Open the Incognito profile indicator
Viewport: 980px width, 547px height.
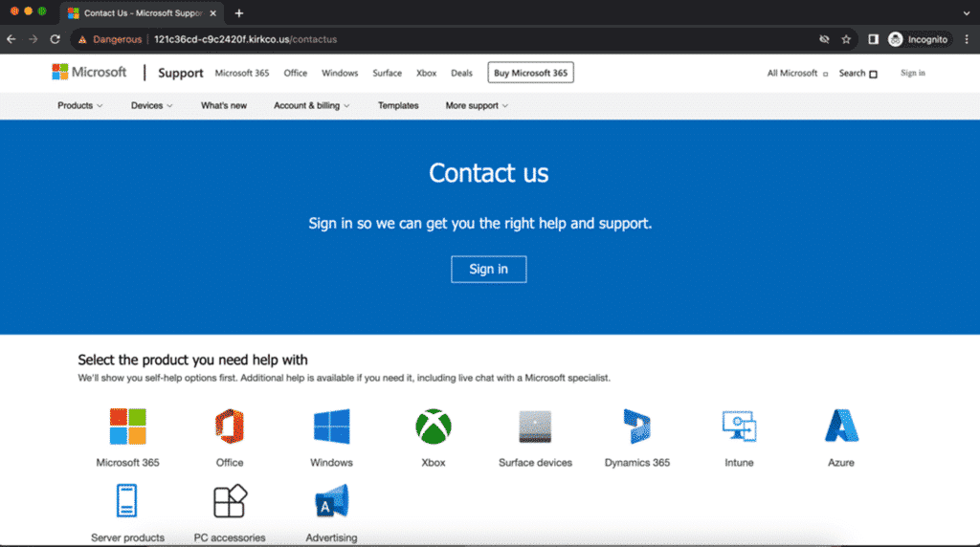(919, 39)
